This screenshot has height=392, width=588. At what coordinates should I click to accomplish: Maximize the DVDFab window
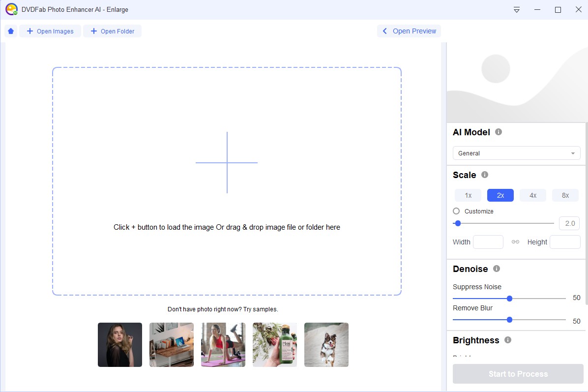tap(558, 10)
